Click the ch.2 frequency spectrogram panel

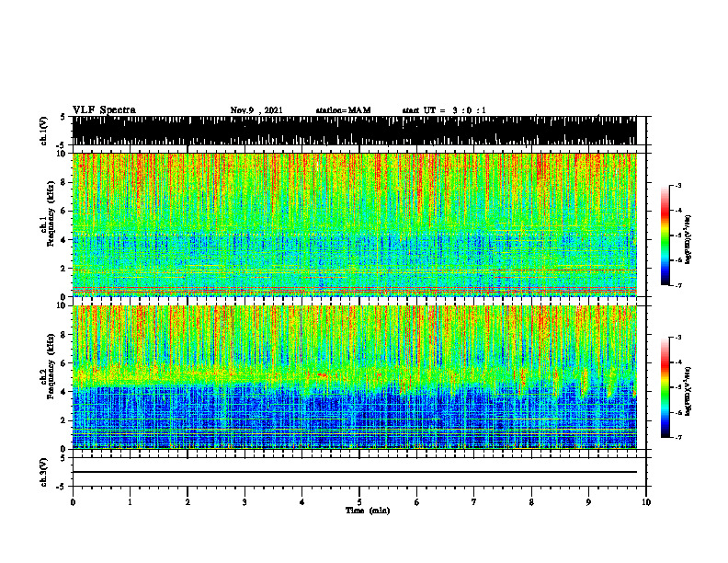point(354,377)
